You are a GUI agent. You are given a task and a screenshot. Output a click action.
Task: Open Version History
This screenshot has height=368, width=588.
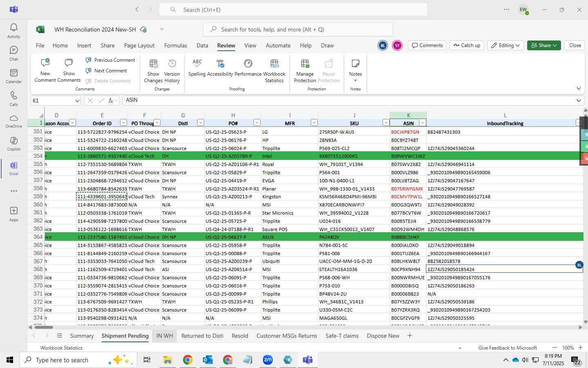pos(172,70)
